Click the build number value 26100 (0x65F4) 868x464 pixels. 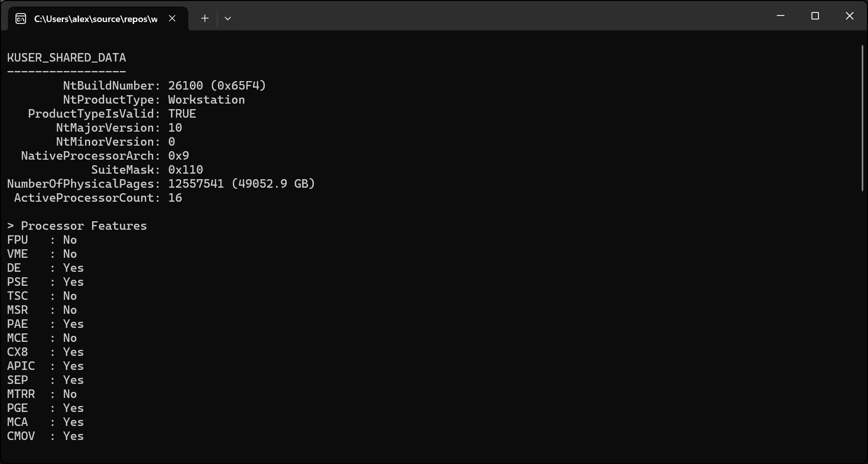click(217, 86)
